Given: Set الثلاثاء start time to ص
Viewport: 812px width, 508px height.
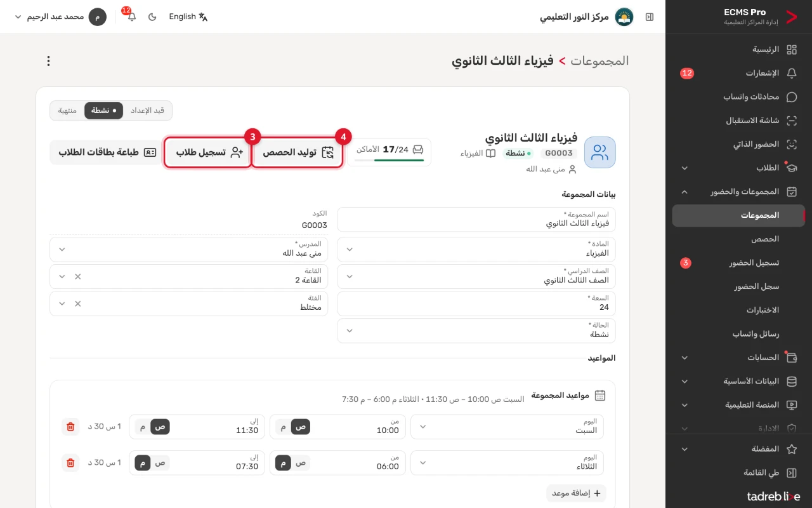Looking at the screenshot, I should click(x=301, y=463).
